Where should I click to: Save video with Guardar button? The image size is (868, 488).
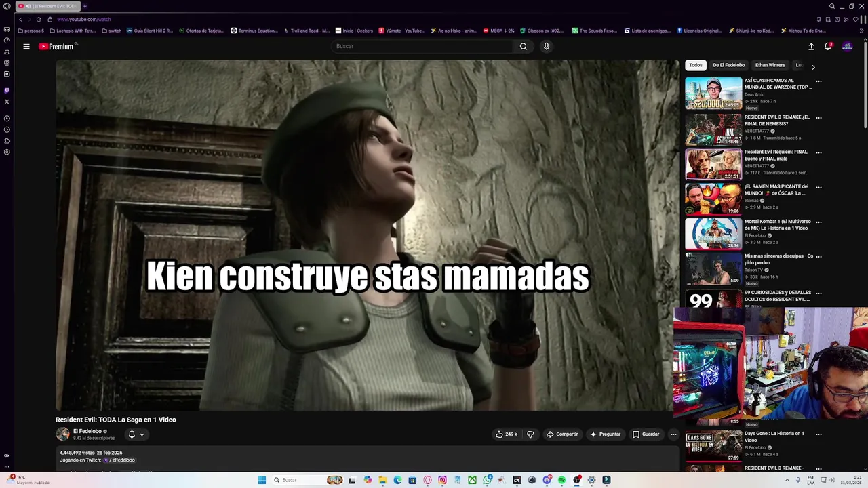646,434
